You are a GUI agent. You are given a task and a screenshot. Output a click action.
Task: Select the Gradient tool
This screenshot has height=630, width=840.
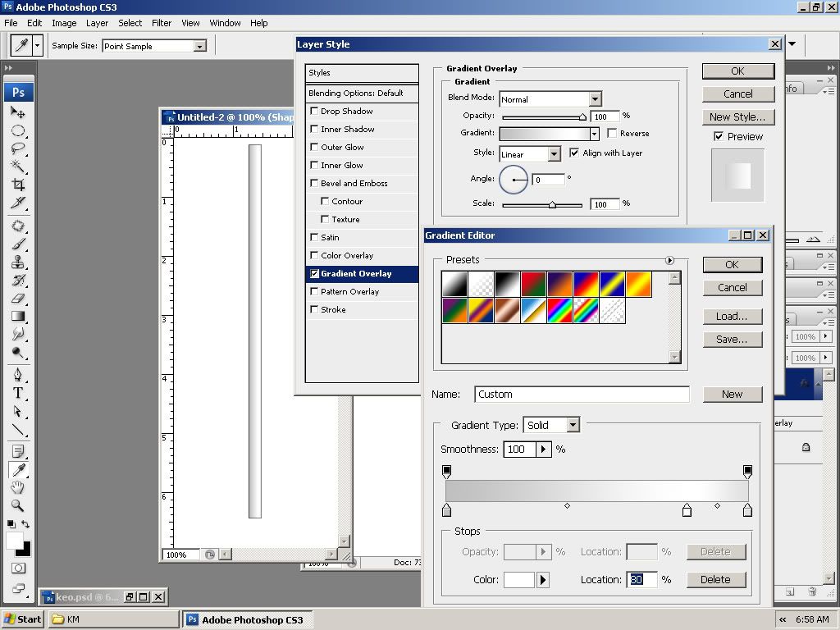point(18,316)
